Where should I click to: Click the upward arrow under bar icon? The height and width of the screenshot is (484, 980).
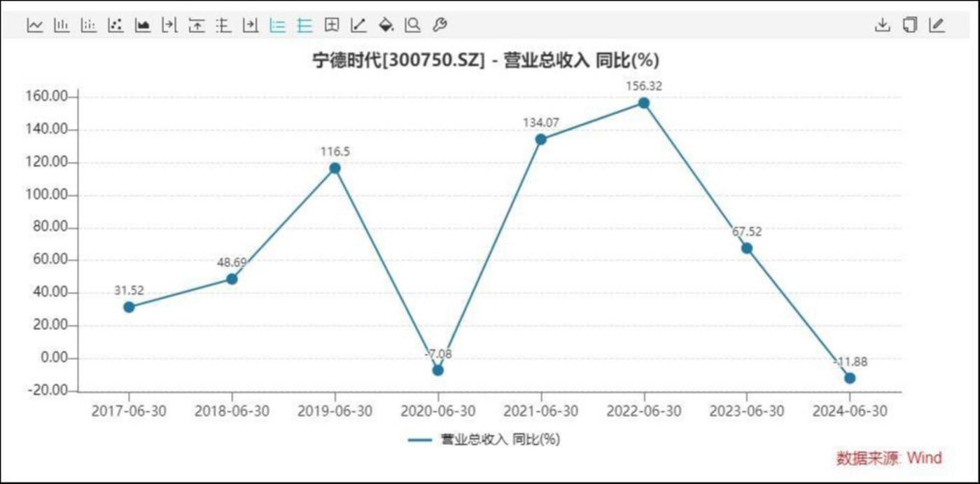197,25
